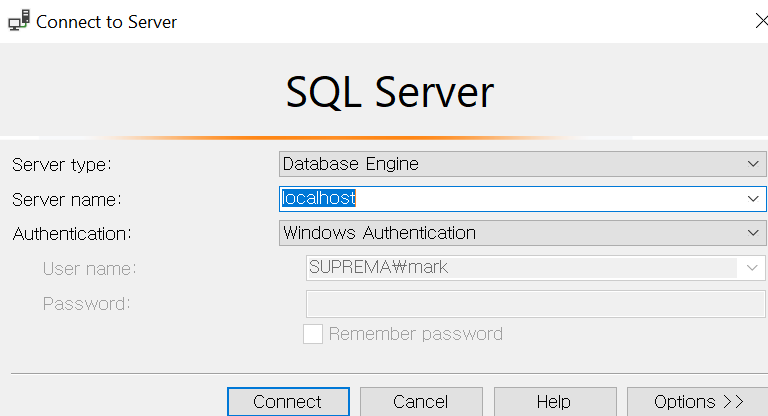Expand the Server name dropdown arrow

tap(753, 199)
